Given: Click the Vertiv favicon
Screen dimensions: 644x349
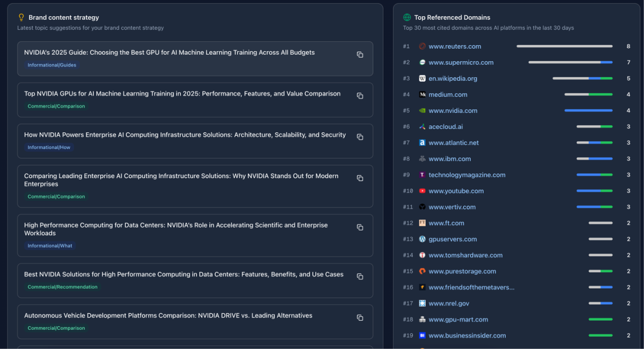Looking at the screenshot, I should click(422, 207).
